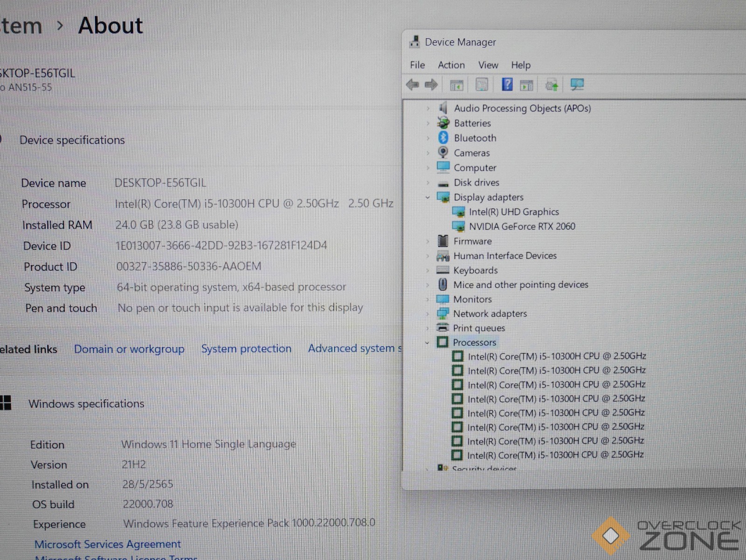Click the Windows 11 Home Single Language edition text
746x560 pixels.
pyautogui.click(x=208, y=444)
